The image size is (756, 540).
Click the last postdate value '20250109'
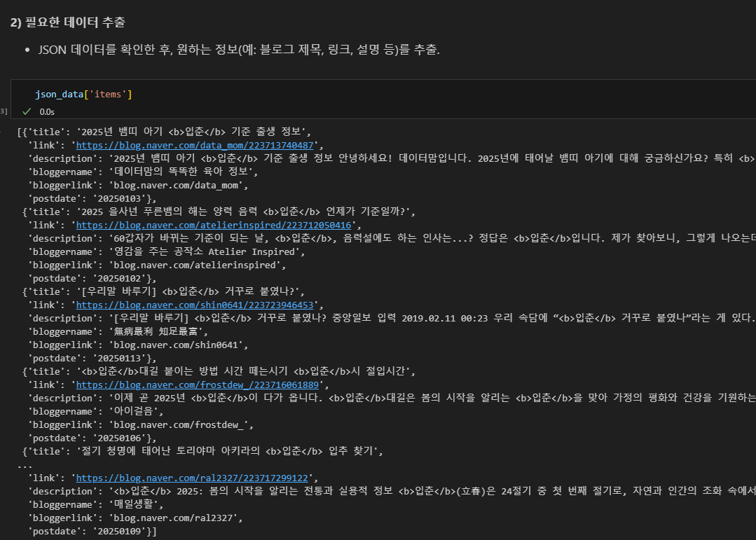119,532
